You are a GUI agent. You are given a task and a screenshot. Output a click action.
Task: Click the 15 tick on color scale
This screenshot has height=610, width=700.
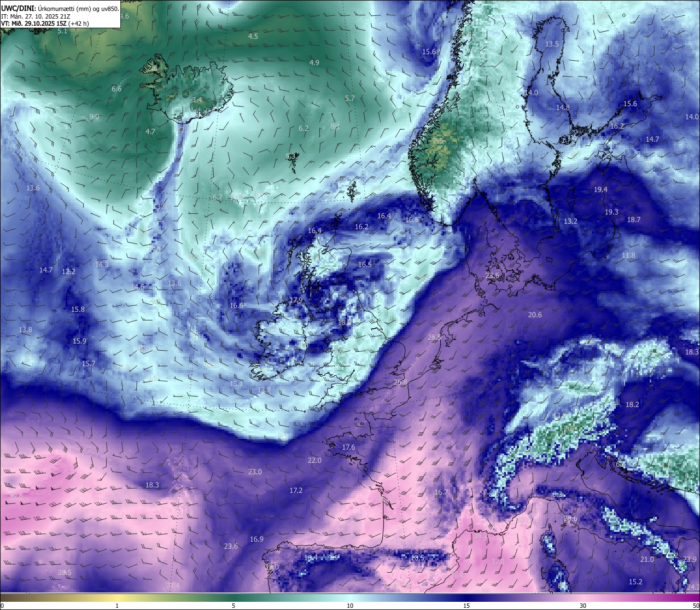coord(466,606)
